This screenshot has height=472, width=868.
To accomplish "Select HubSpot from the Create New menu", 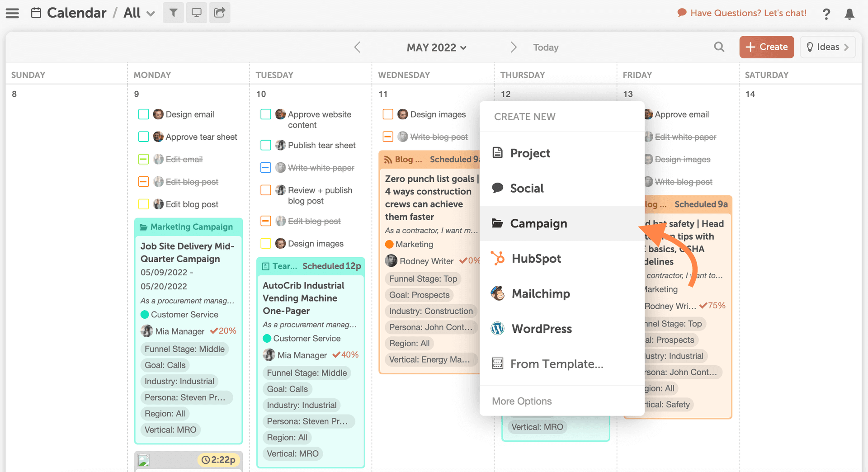I will 536,258.
